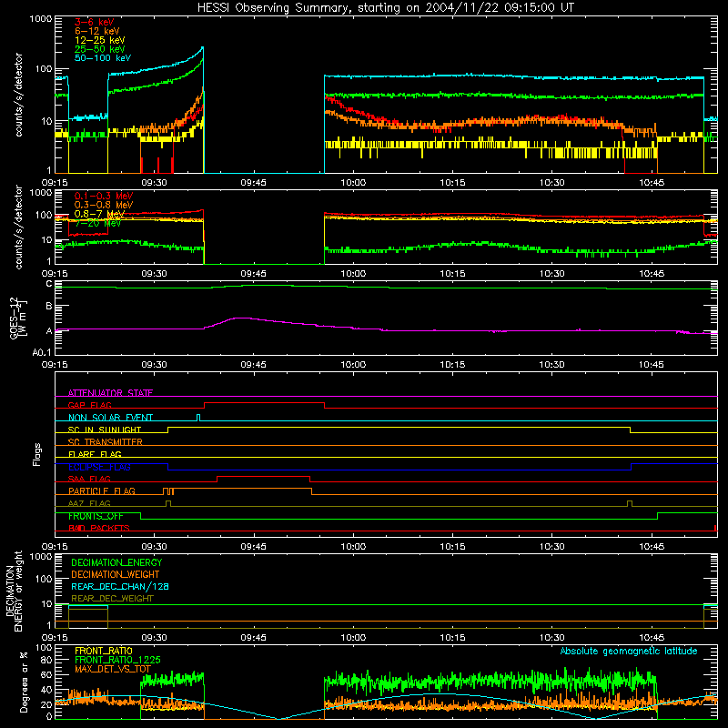Select the orange "0.3-0.8 MeV" legend label

(104, 205)
